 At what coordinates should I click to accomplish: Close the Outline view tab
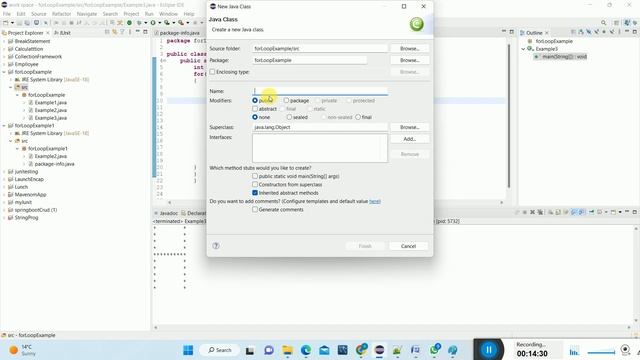click(547, 33)
